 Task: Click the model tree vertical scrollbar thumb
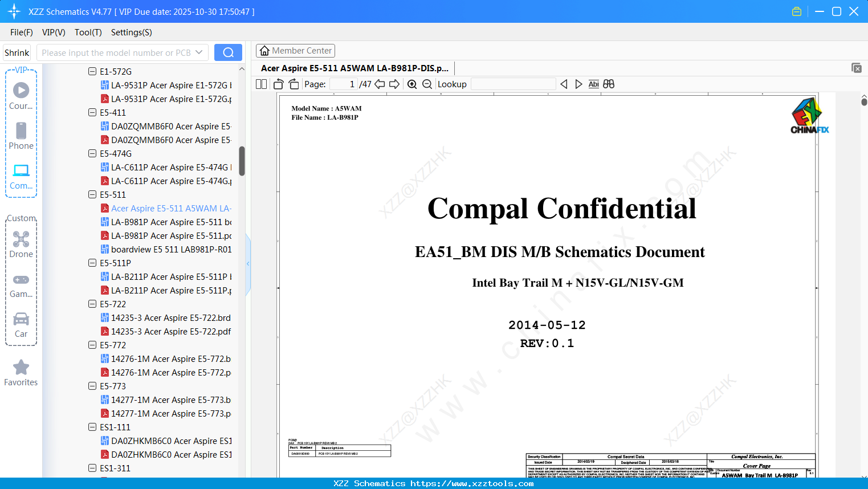pos(242,161)
